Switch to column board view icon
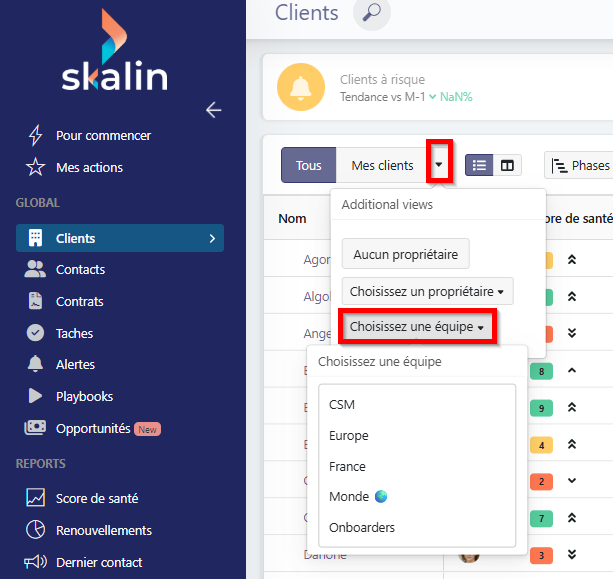The image size is (613, 579). coord(508,165)
